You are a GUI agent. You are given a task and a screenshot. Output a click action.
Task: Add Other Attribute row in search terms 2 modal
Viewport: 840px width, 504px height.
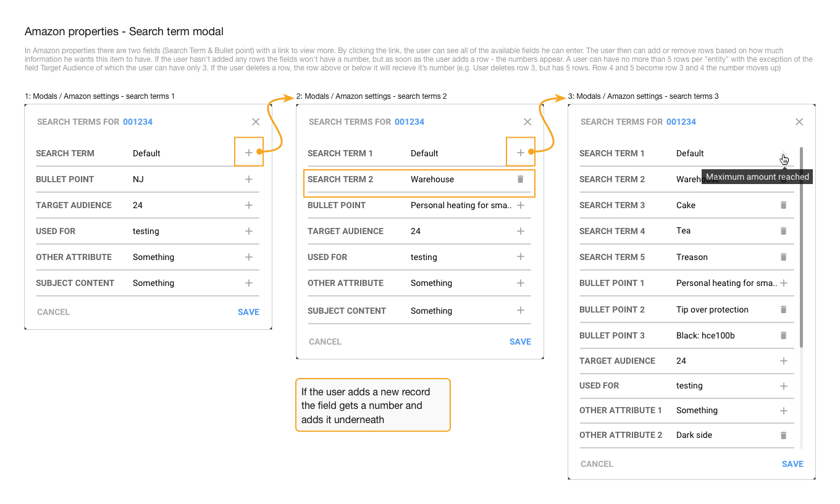[521, 283]
